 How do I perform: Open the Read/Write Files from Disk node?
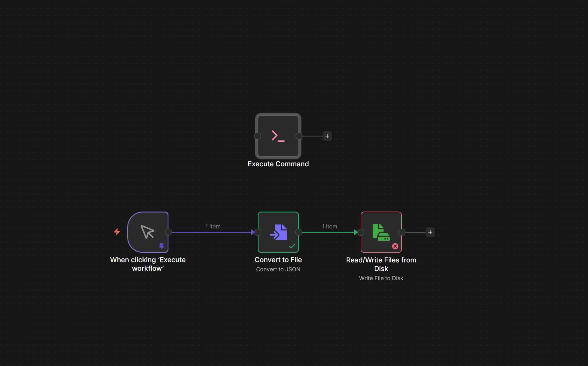click(381, 232)
